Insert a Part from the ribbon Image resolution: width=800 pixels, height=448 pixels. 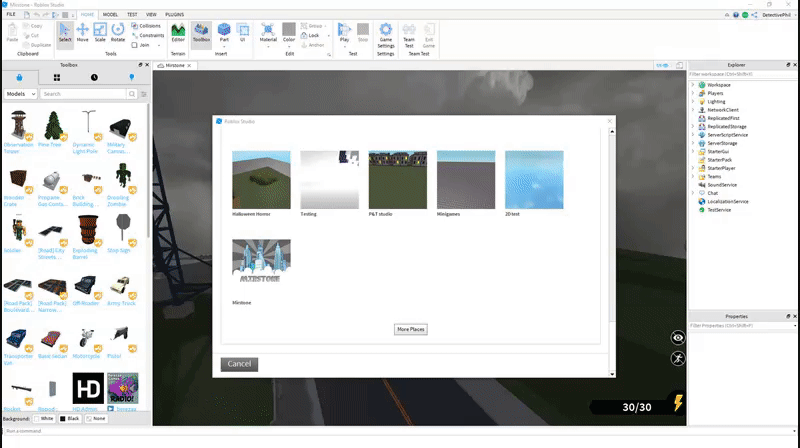pyautogui.click(x=224, y=33)
